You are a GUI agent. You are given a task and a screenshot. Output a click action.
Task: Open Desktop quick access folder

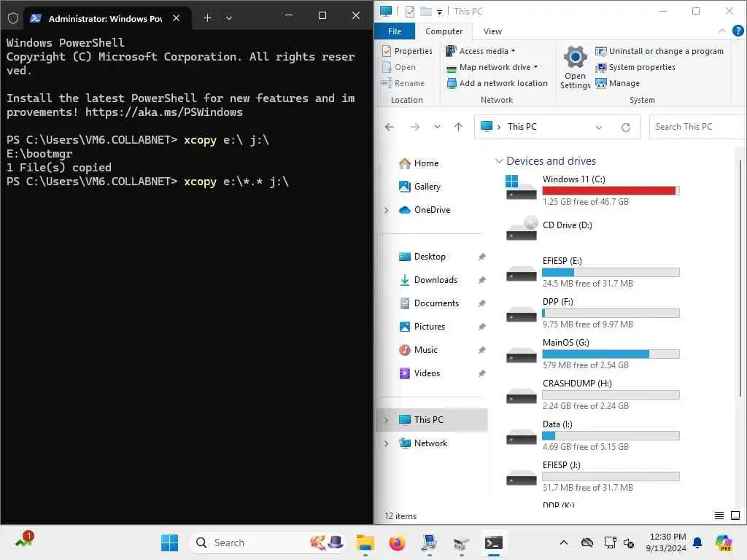(422, 257)
